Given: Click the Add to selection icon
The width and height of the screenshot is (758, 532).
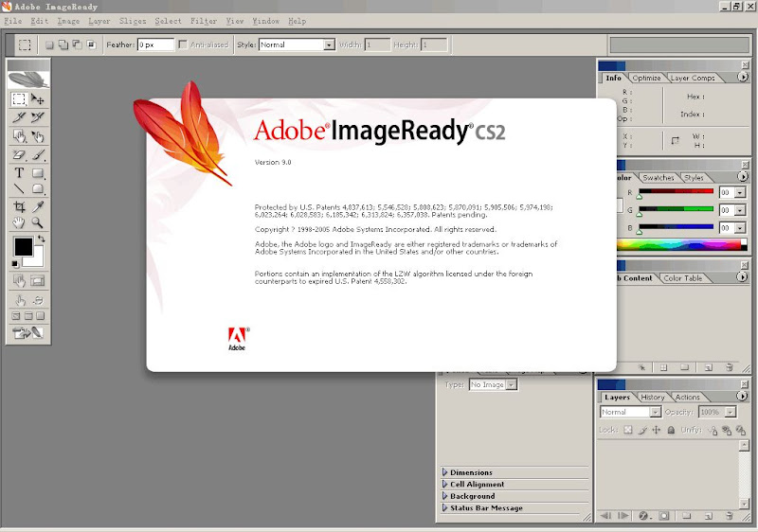Looking at the screenshot, I should [63, 44].
